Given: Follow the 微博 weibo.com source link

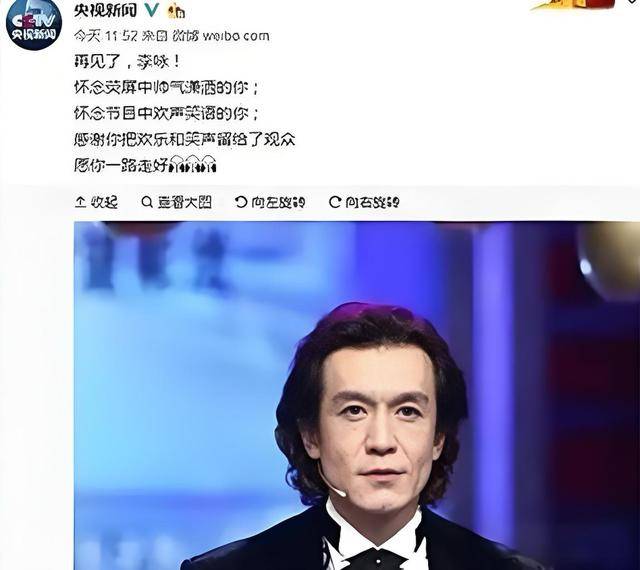Looking at the screenshot, I should tap(220, 36).
